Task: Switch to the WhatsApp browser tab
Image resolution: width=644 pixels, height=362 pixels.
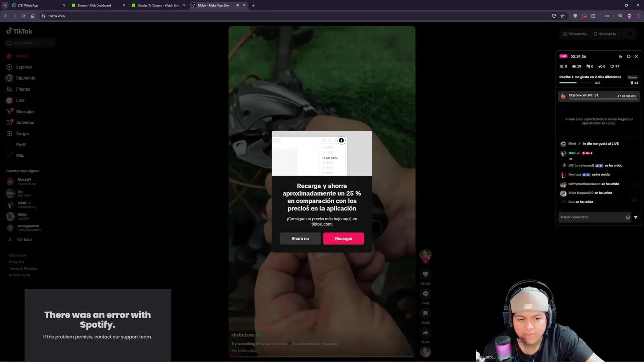Action: pos(39,5)
